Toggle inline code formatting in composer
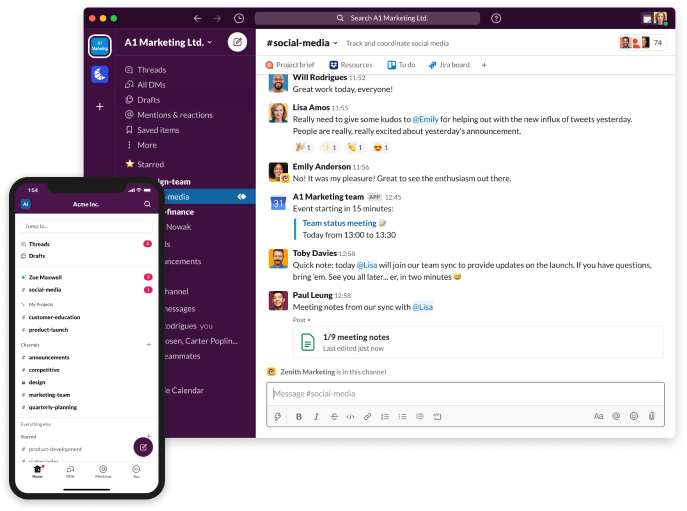Image resolution: width=687 pixels, height=511 pixels. (x=351, y=417)
